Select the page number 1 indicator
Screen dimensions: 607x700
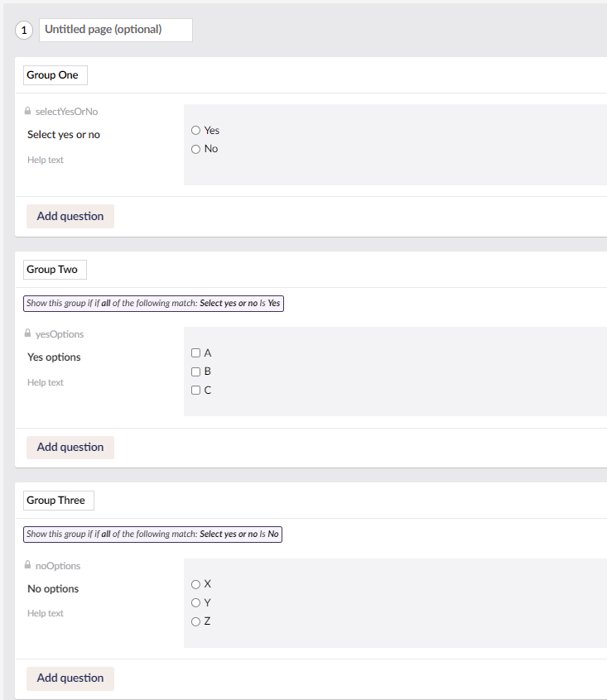point(24,30)
